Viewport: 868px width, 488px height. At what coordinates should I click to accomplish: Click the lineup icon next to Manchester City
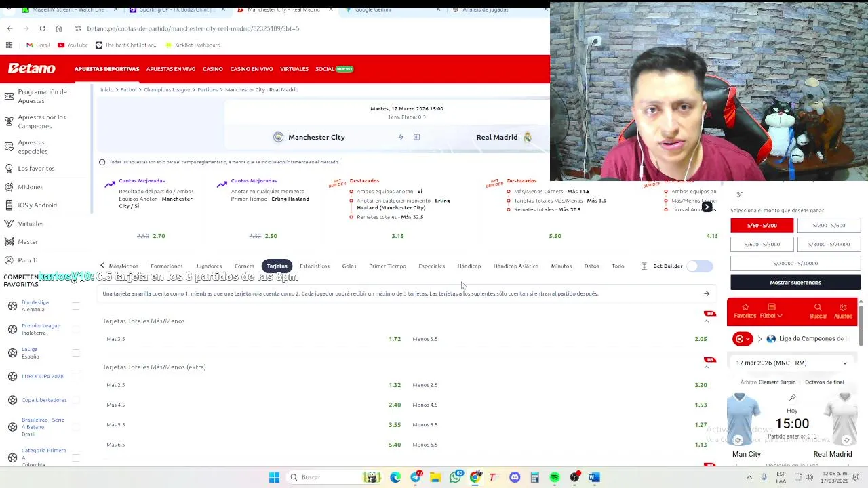click(x=416, y=137)
